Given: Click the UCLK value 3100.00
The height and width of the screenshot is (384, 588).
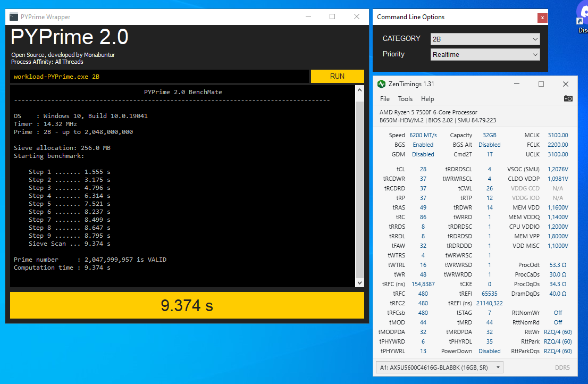Looking at the screenshot, I should [558, 154].
